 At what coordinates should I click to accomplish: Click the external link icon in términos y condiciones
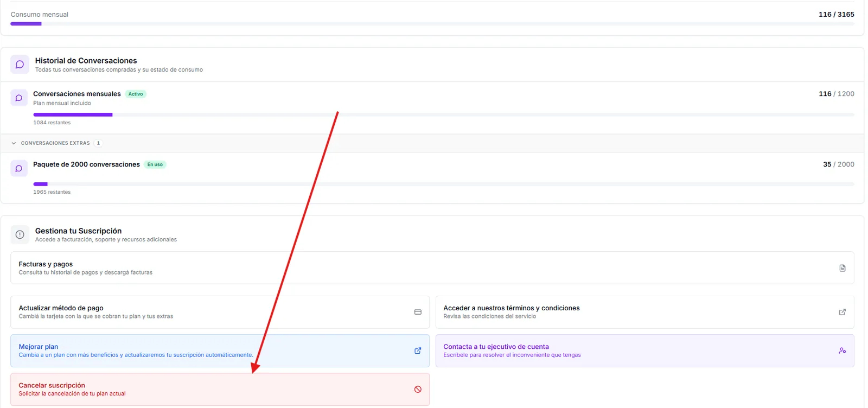(843, 312)
